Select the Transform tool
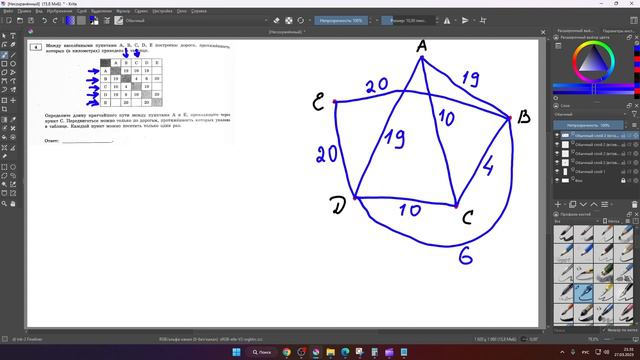Screen dimensions: 640x360 (4, 100)
